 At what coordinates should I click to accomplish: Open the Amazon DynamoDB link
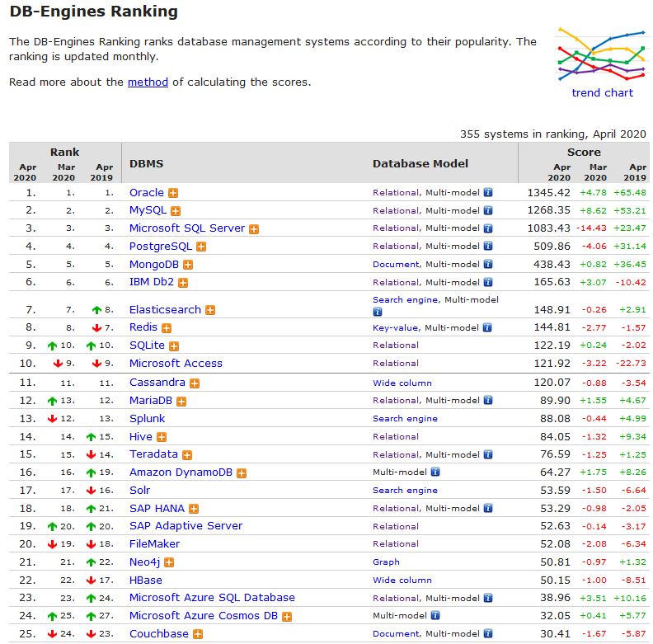(181, 472)
